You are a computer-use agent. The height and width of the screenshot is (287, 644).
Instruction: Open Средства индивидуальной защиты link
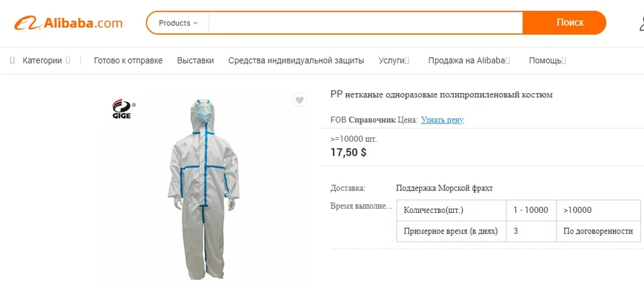click(296, 60)
